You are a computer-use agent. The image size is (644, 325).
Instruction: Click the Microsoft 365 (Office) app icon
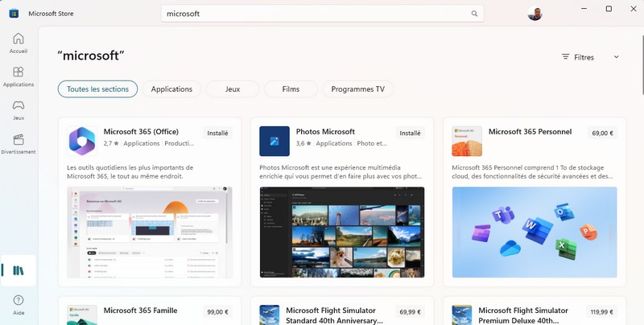tap(82, 141)
